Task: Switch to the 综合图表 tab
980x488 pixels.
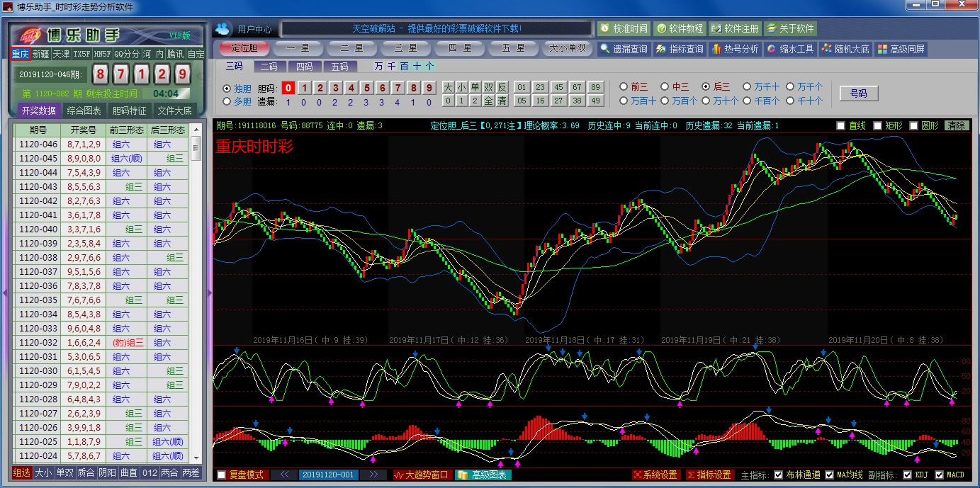Action: pos(84,110)
